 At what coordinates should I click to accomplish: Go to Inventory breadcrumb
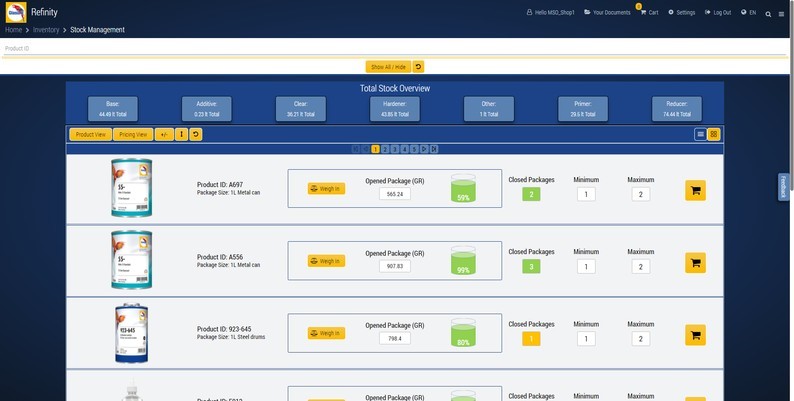point(46,30)
